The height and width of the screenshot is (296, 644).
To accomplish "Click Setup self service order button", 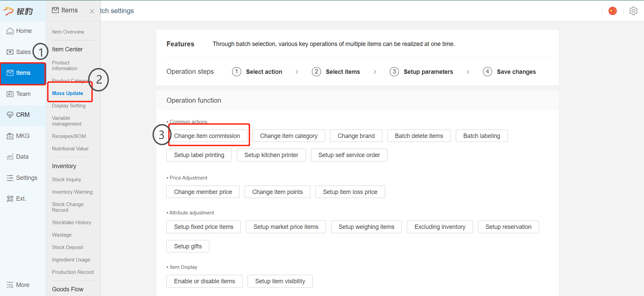I will [x=349, y=155].
